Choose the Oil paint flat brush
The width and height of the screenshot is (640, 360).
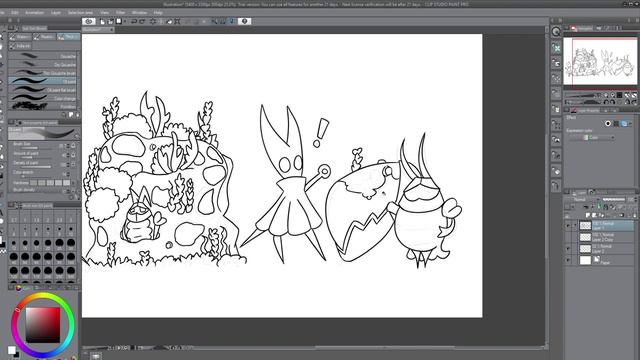[x=42, y=90]
